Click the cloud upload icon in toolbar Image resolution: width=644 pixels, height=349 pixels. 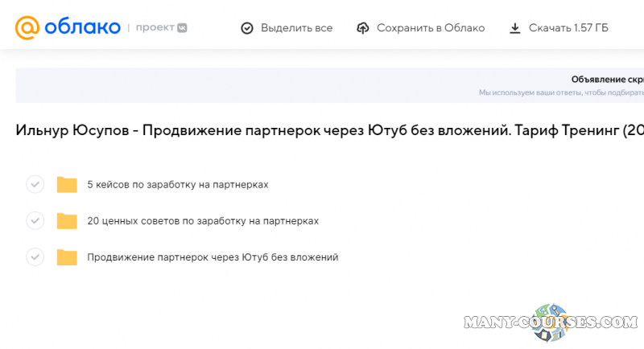tap(363, 28)
